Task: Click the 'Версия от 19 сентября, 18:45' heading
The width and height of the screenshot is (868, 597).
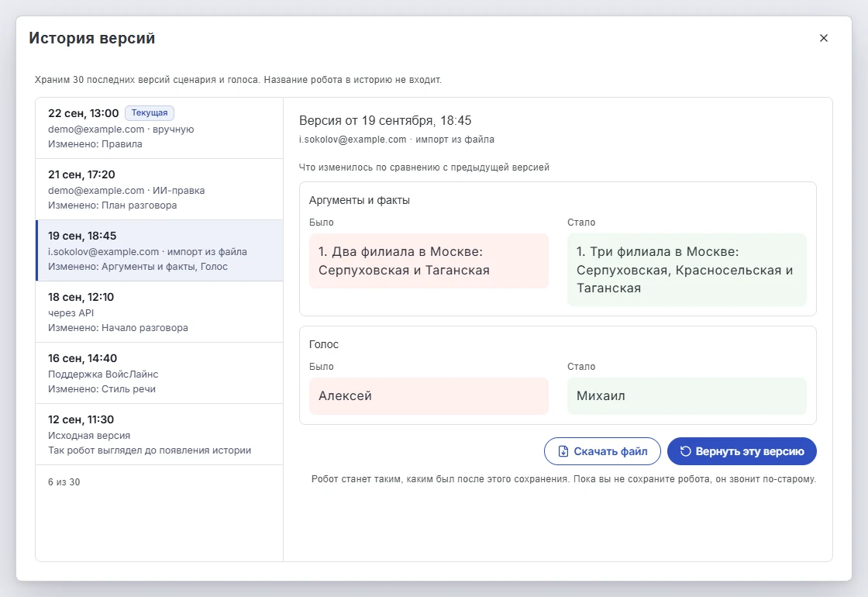Action: tap(385, 121)
